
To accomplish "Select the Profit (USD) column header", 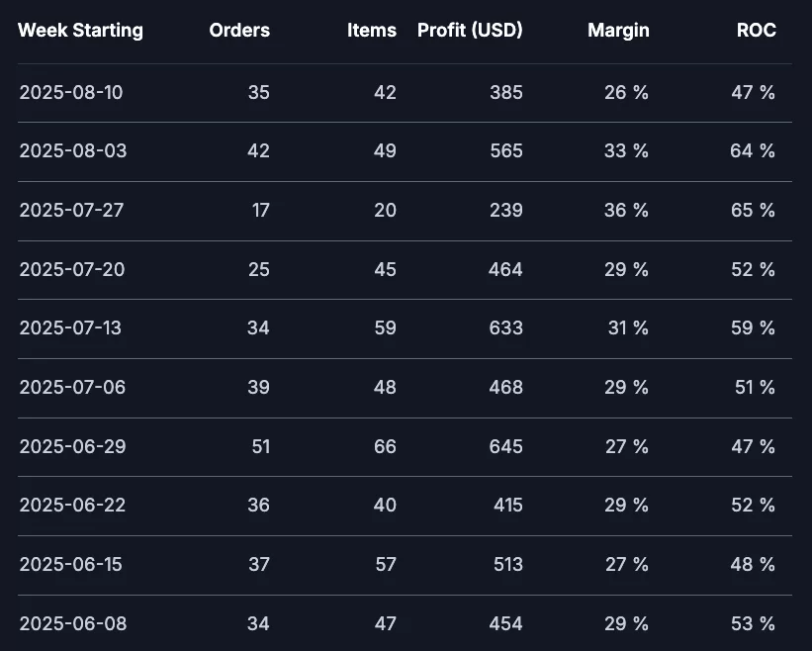I will [x=470, y=30].
